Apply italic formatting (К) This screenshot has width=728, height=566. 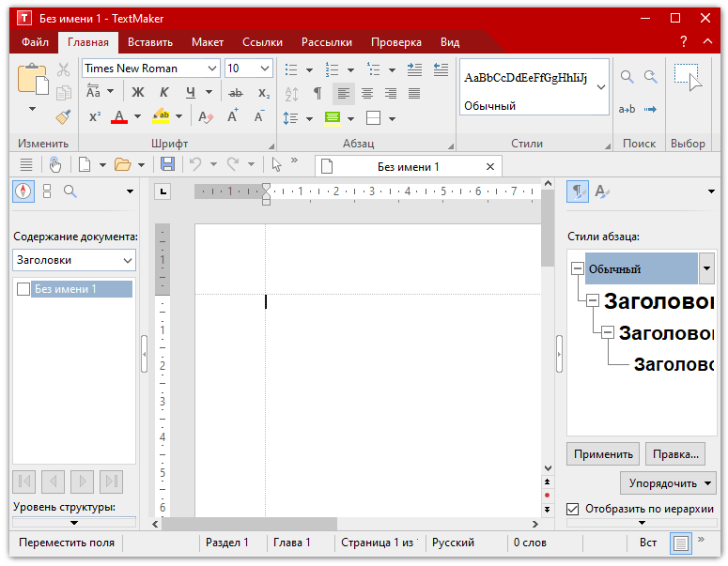coord(163,93)
